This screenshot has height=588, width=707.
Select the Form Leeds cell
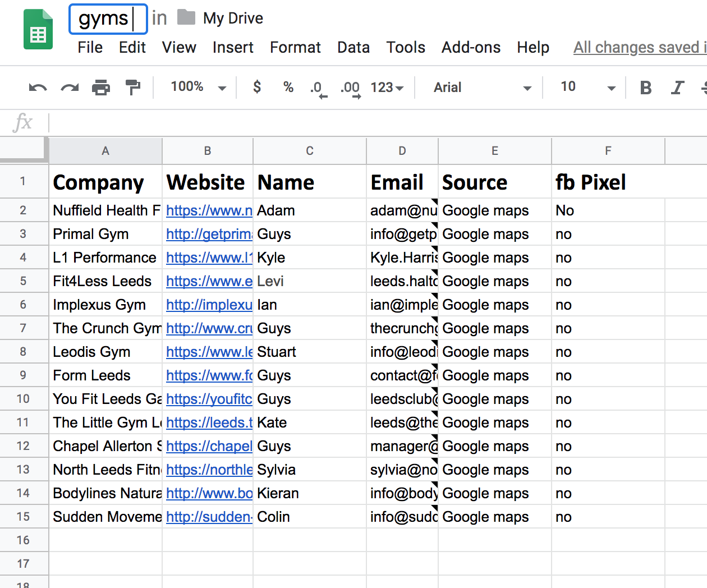point(105,375)
